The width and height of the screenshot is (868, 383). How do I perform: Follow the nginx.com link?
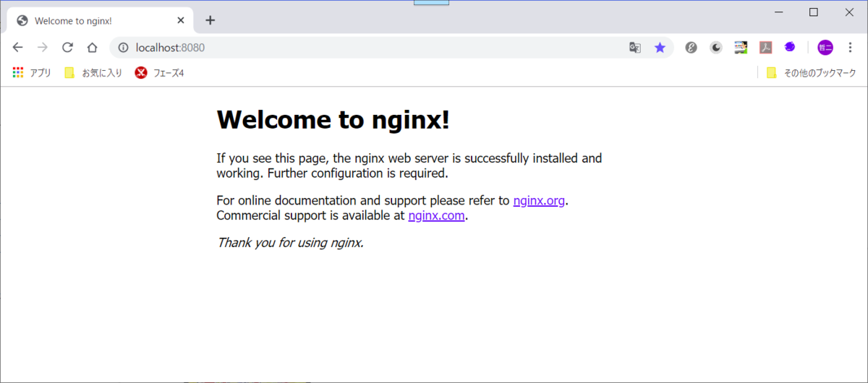tap(436, 215)
